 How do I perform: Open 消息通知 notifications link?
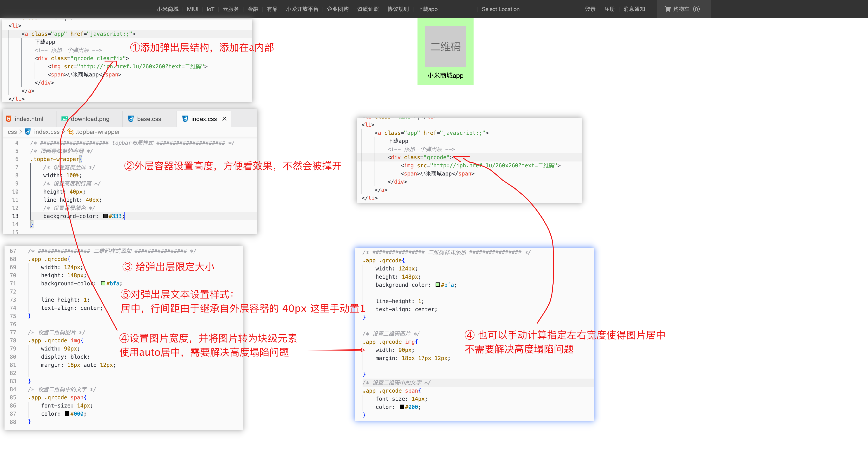tap(634, 9)
